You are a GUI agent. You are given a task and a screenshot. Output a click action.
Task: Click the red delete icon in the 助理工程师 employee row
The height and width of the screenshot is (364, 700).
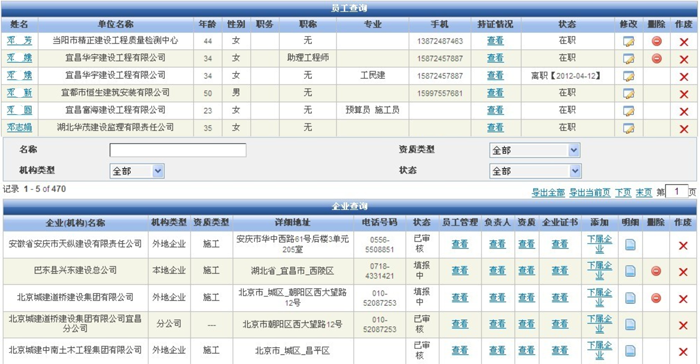click(x=657, y=59)
